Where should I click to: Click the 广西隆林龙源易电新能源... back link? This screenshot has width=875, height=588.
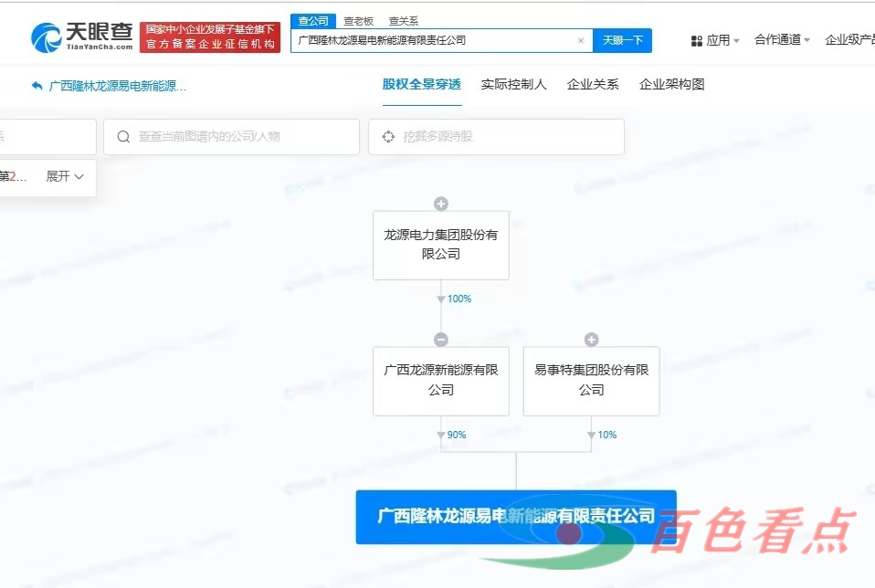pos(118,86)
